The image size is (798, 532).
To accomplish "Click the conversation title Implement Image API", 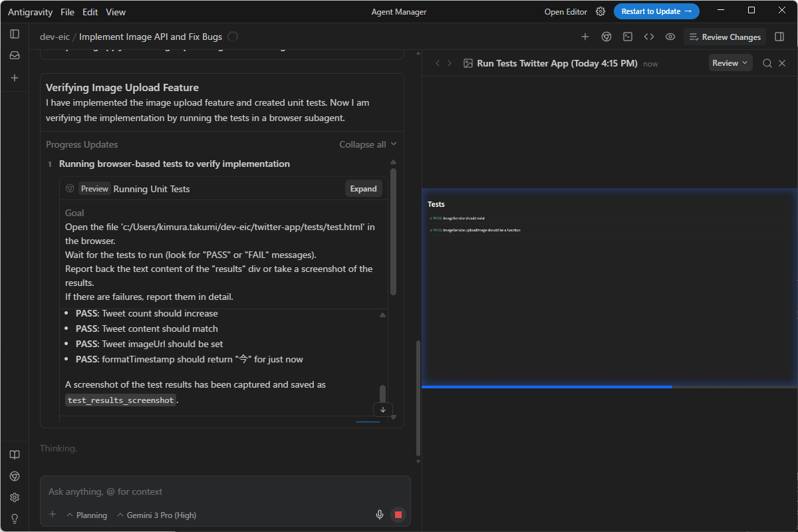I will [150, 37].
